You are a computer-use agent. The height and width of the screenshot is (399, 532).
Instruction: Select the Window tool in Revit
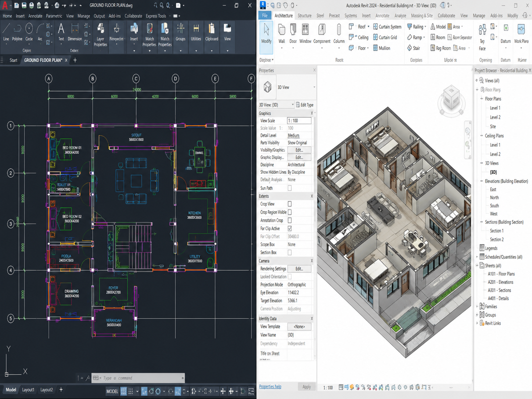coord(305,33)
